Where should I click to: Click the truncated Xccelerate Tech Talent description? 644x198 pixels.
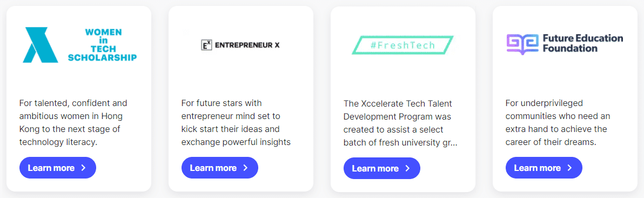400,123
